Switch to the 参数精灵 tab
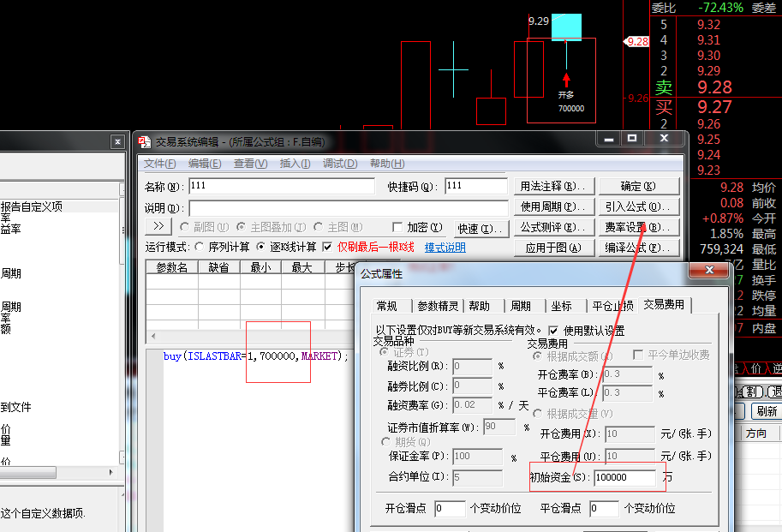The height and width of the screenshot is (532, 782). [438, 306]
